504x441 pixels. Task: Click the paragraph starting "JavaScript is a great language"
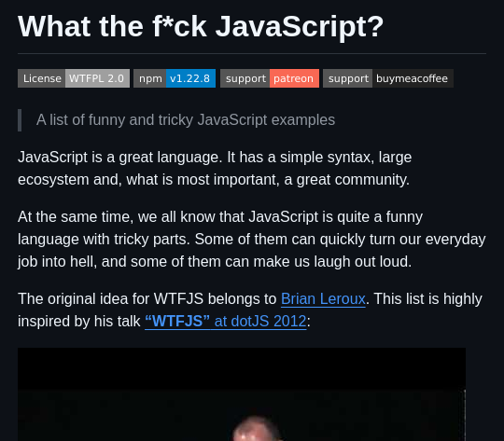click(215, 169)
